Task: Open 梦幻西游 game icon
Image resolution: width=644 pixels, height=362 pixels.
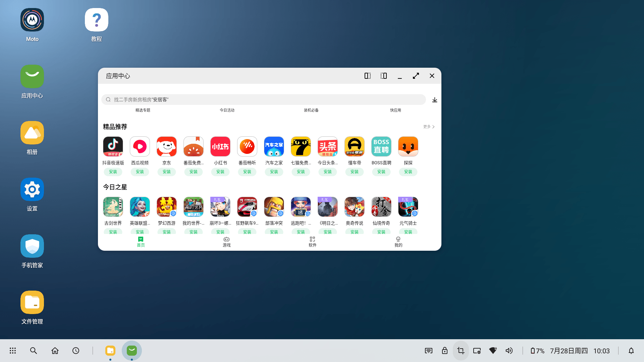Action: (167, 207)
